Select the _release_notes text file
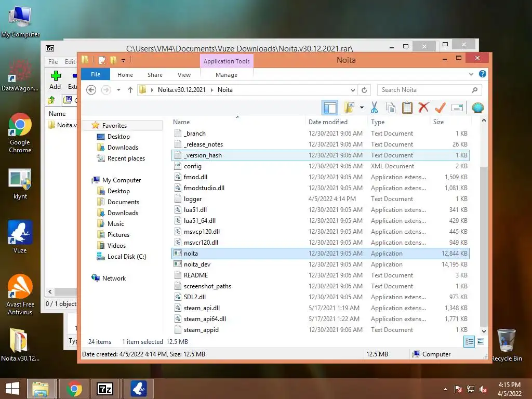This screenshot has height=399, width=532. point(320,144)
